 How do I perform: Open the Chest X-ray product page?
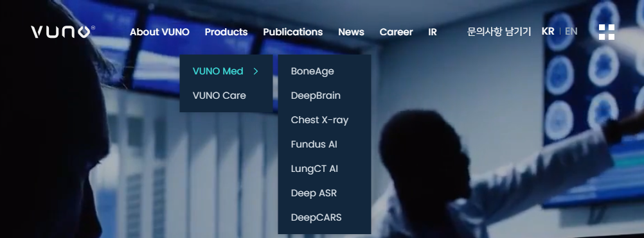319,120
